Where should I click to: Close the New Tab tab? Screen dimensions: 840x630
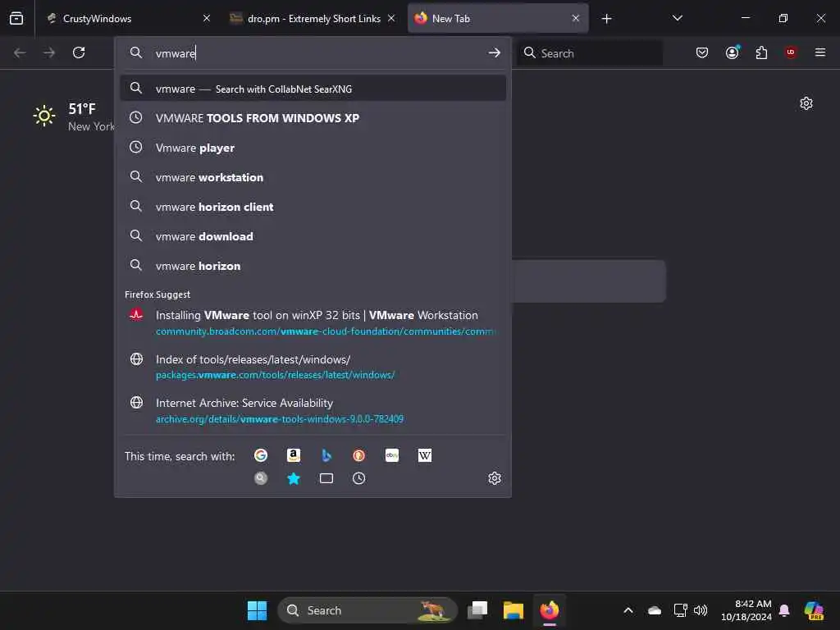click(x=576, y=18)
